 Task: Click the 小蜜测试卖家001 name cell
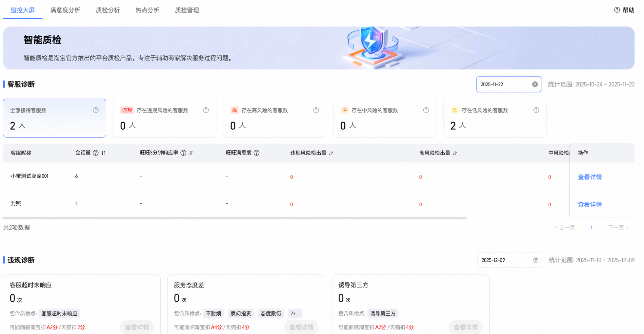[x=30, y=176]
